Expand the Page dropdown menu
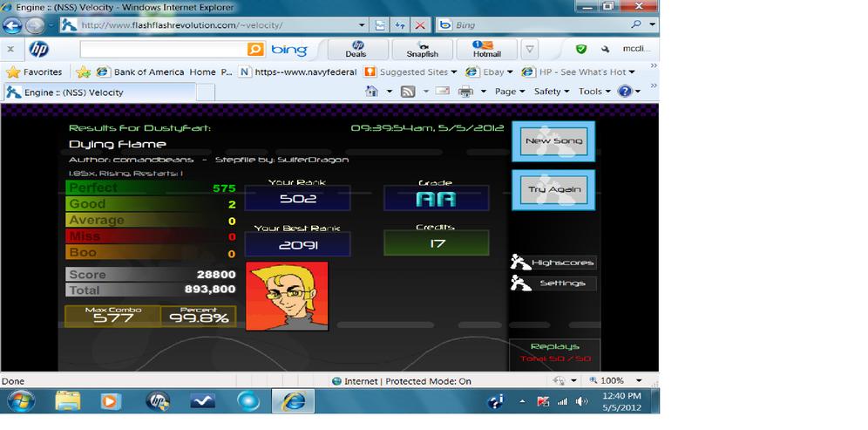The image size is (868, 430). [x=509, y=92]
